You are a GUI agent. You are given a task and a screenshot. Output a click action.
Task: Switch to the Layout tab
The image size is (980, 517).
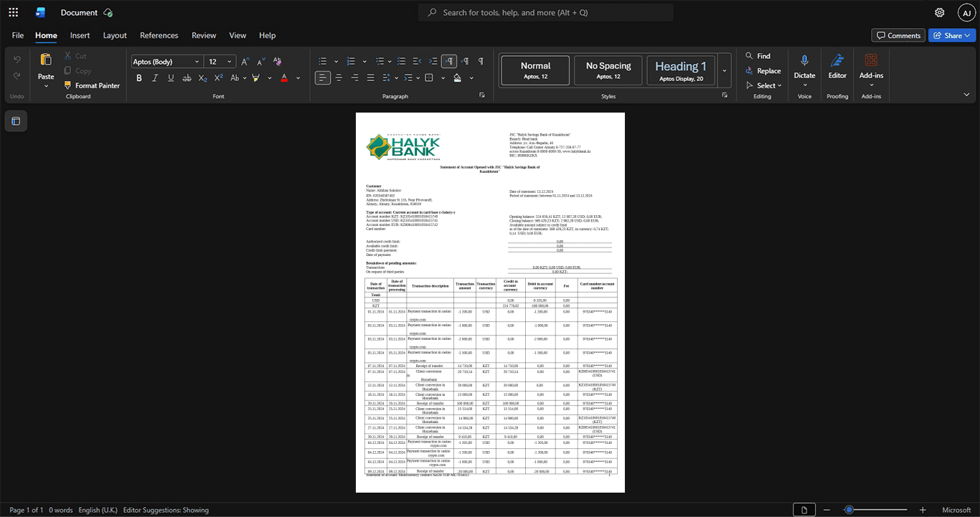115,35
